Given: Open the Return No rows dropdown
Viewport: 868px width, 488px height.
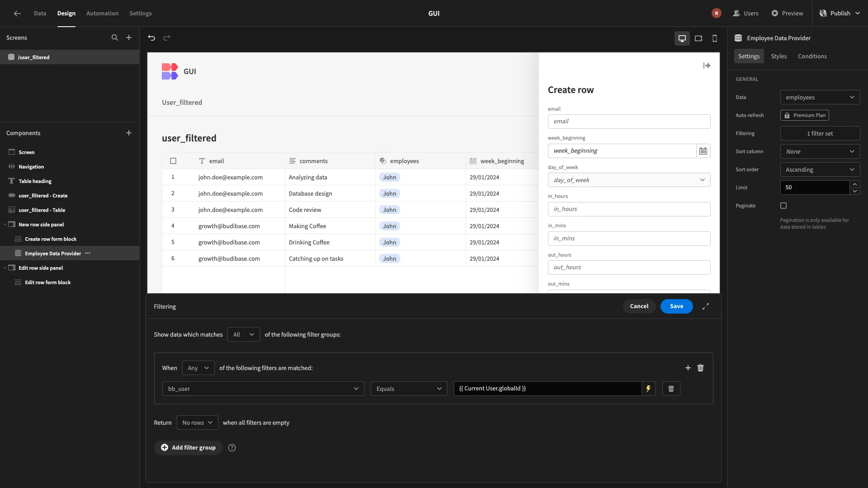Looking at the screenshot, I should [x=197, y=422].
